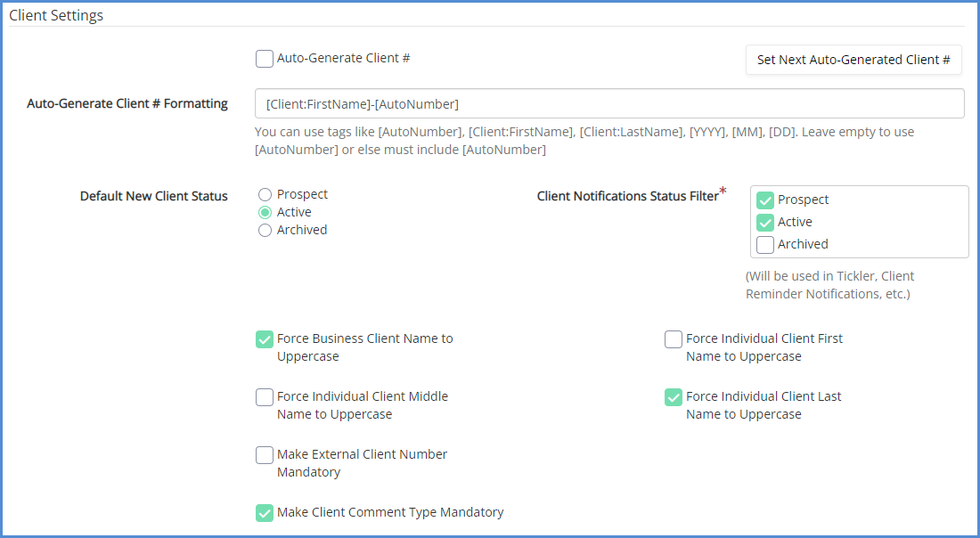The width and height of the screenshot is (980, 538).
Task: Disable Force Individual Client Last Name Uppercase
Action: point(674,397)
